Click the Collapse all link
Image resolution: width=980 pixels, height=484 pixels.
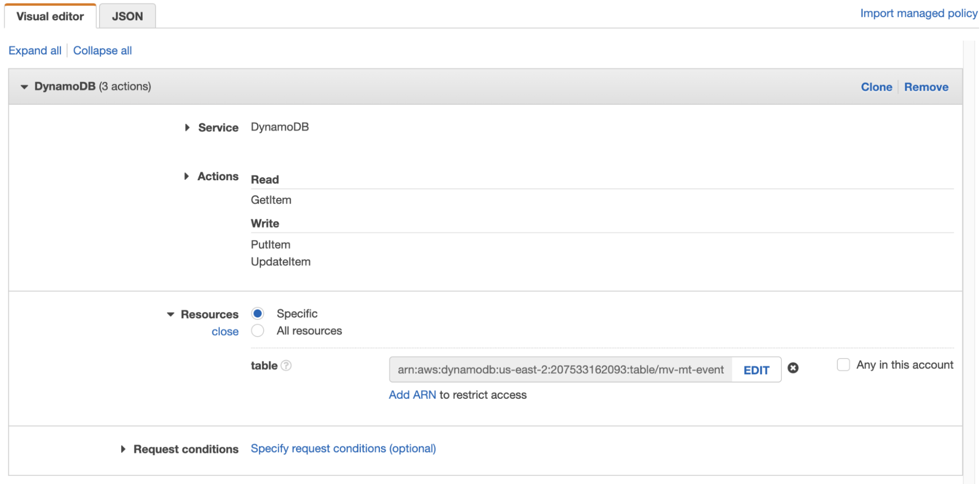pos(102,50)
